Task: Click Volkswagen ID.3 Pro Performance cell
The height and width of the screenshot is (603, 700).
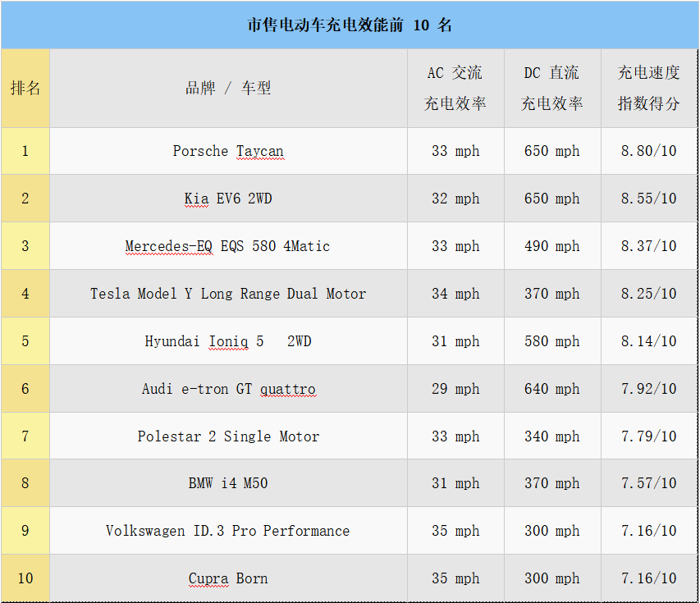Action: click(x=228, y=531)
